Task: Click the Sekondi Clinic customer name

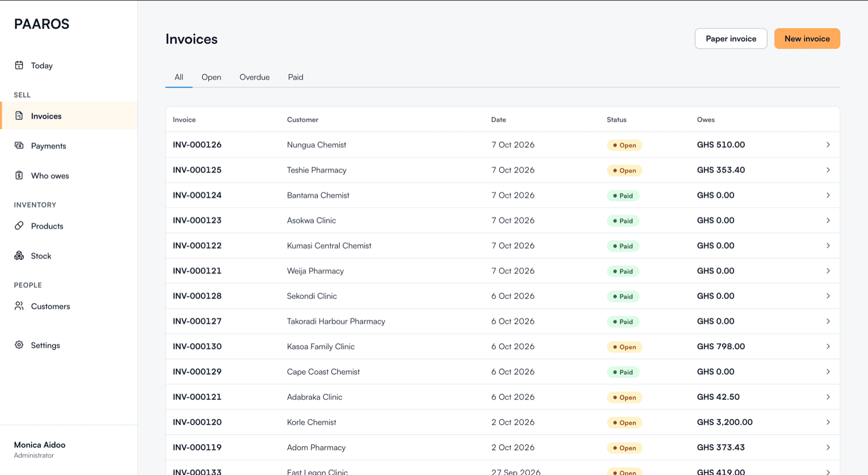Action: tap(312, 296)
